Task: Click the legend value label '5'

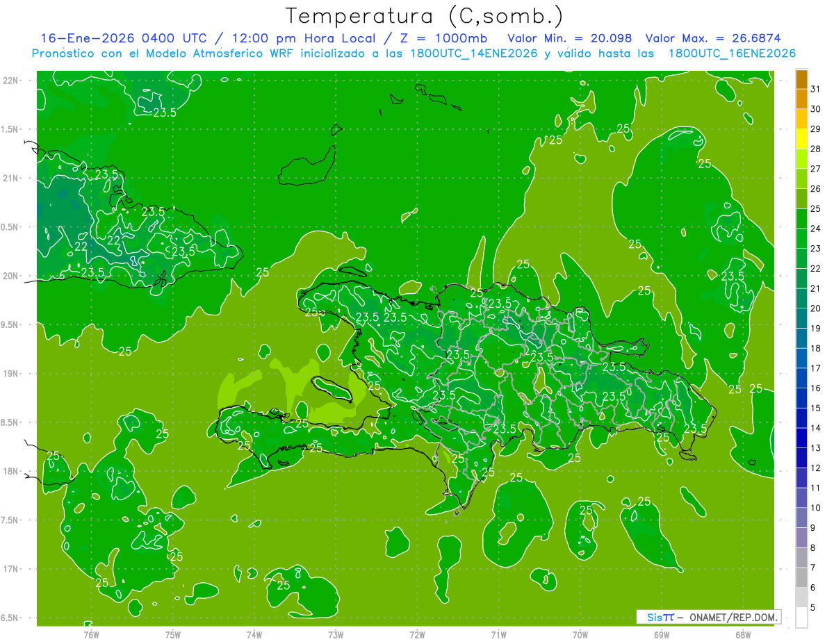Action: (x=813, y=607)
